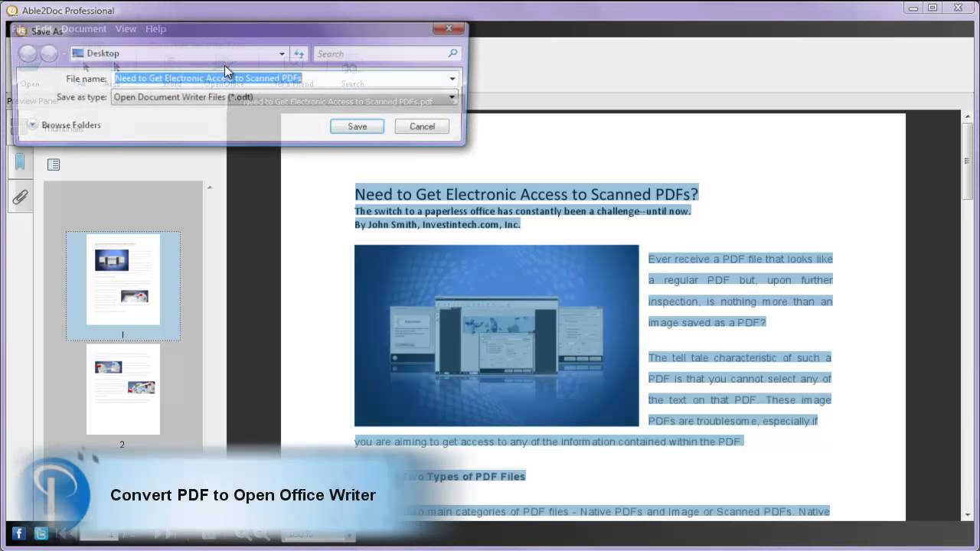
Task: Click the Facebook icon in the bottom bar
Action: tap(19, 533)
